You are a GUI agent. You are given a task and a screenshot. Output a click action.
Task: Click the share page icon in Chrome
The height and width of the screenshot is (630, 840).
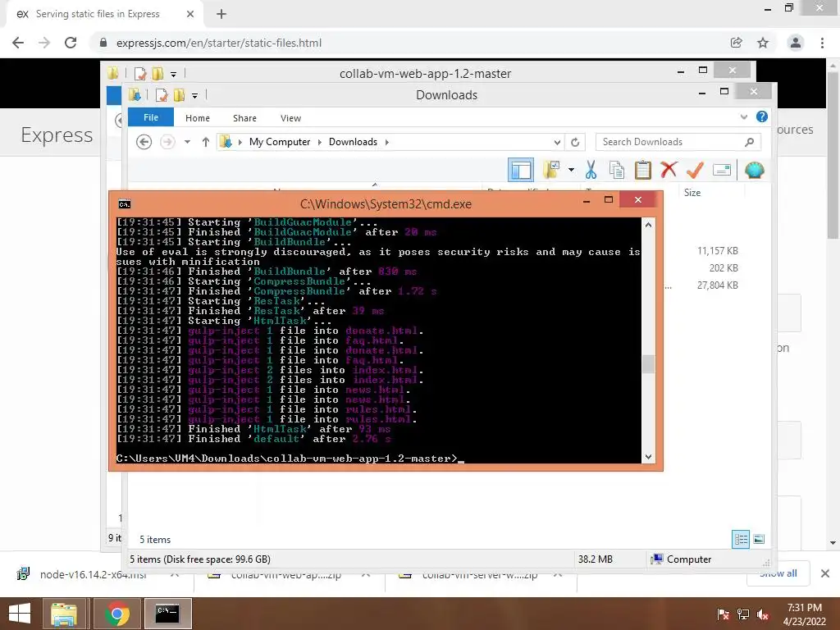coord(737,43)
